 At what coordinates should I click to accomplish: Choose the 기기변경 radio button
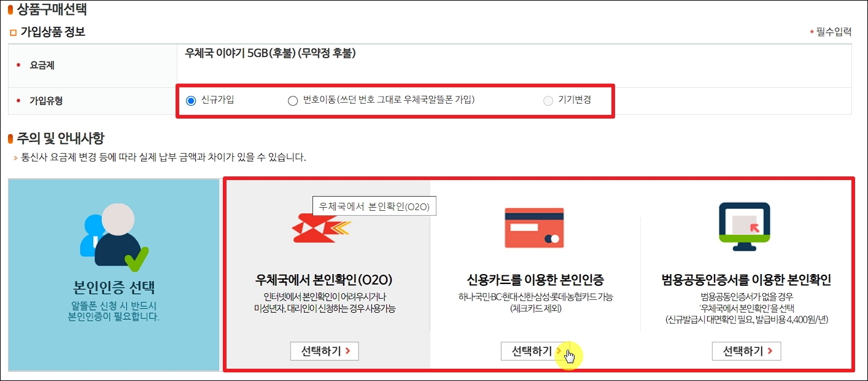tap(548, 101)
